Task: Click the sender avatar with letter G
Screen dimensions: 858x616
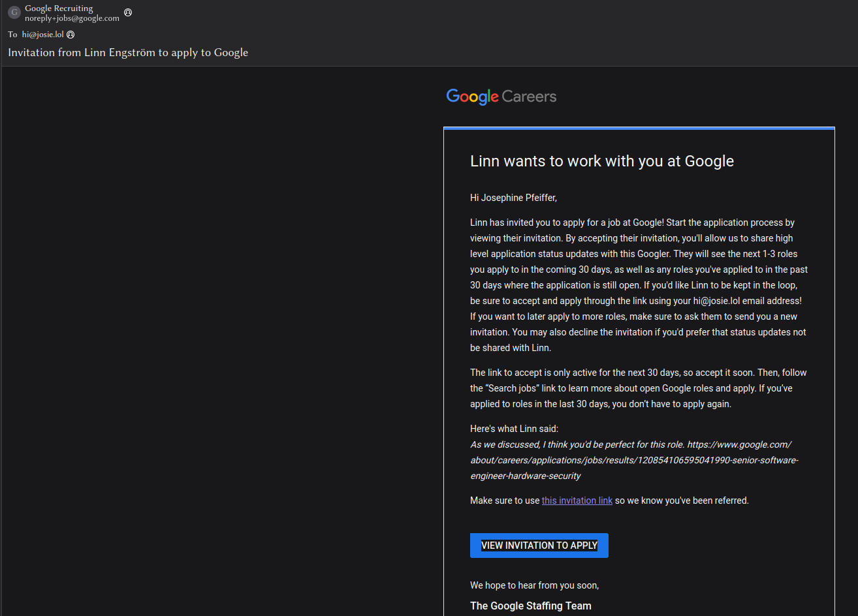Action: 14,12
